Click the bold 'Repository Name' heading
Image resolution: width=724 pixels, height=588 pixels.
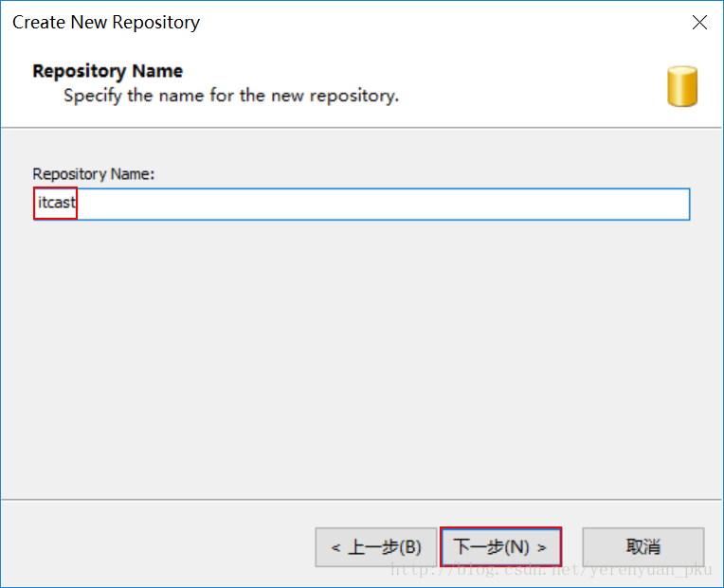coord(108,71)
